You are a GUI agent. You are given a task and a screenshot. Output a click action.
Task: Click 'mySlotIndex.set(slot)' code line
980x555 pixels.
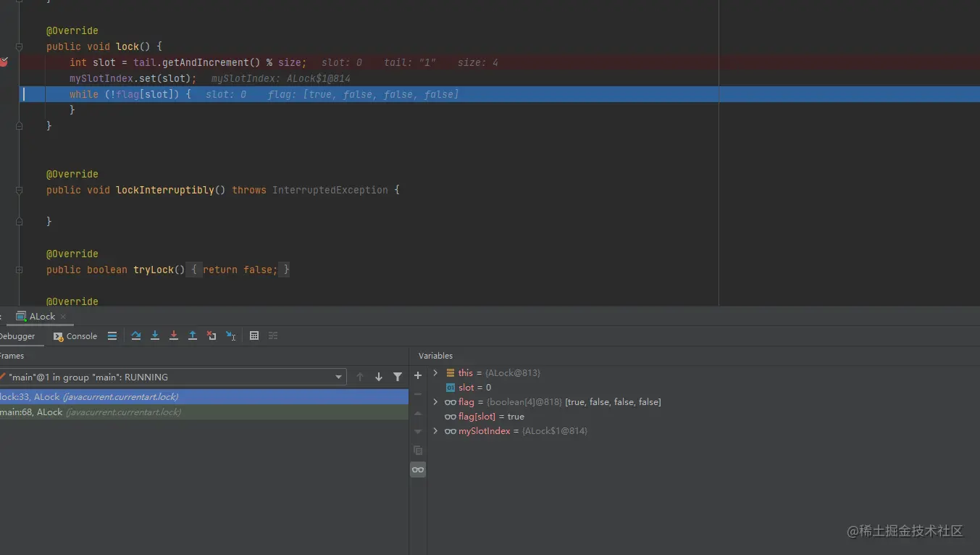133,78
